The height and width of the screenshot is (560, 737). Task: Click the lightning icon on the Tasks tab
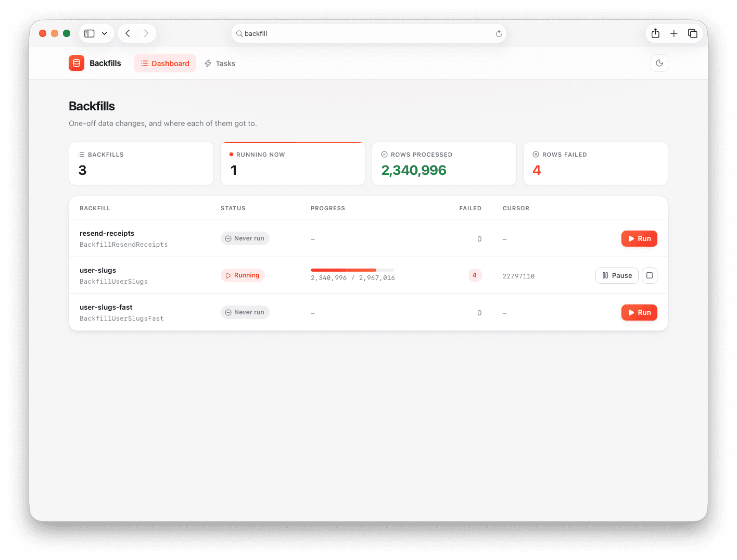208,63
